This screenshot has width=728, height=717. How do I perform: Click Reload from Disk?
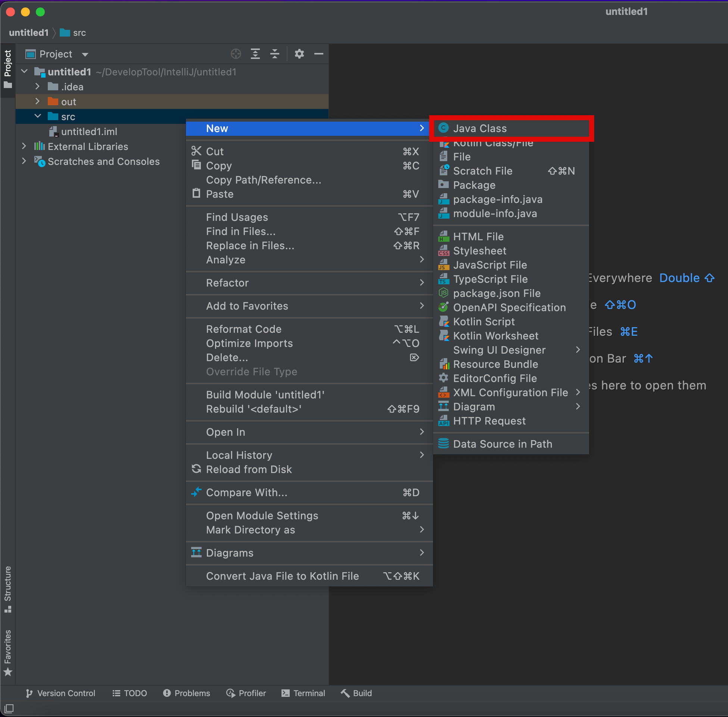click(249, 469)
